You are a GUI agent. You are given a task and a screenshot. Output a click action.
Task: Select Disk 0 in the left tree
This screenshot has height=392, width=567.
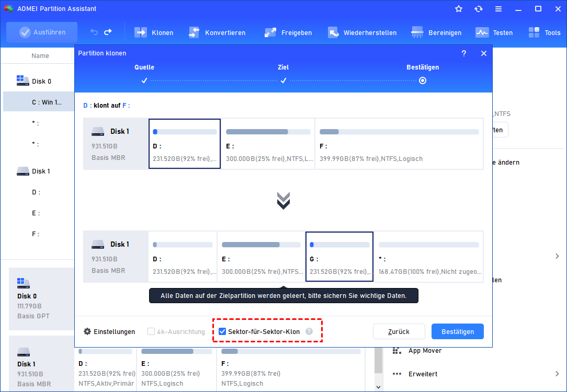42,82
